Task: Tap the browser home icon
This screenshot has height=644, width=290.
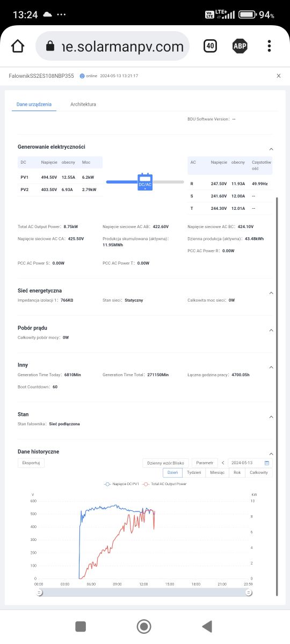Action: click(18, 46)
